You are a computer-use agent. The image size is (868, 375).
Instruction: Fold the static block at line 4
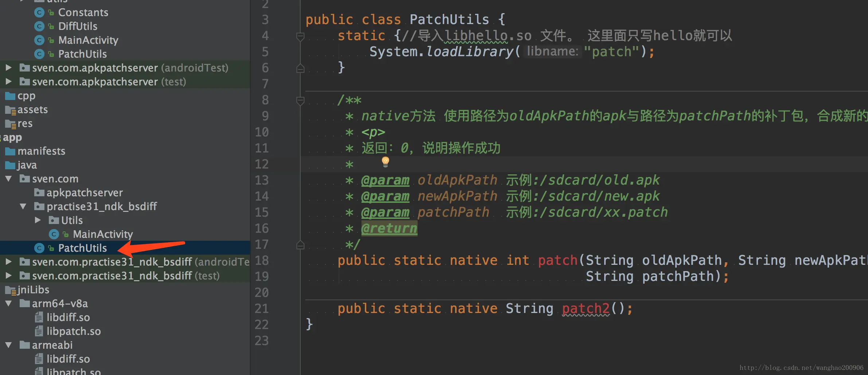coord(300,36)
